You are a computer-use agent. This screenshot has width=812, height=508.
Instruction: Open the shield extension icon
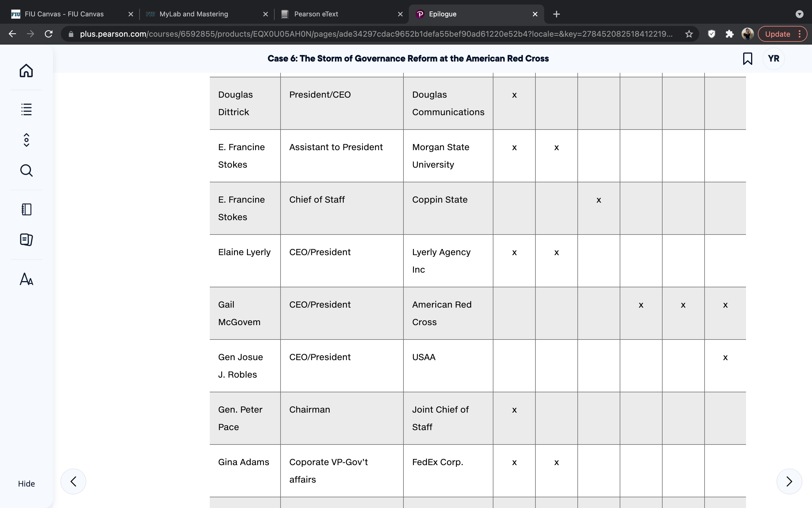pyautogui.click(x=711, y=34)
